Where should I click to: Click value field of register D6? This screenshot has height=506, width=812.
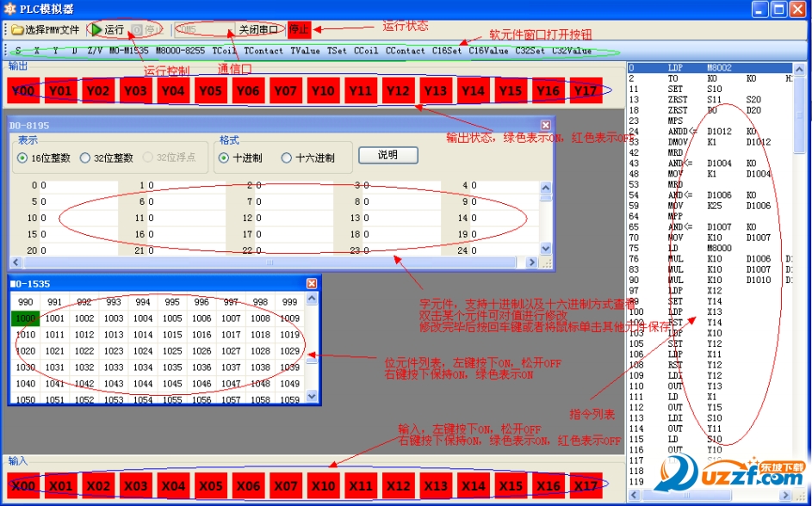pyautogui.click(x=187, y=201)
